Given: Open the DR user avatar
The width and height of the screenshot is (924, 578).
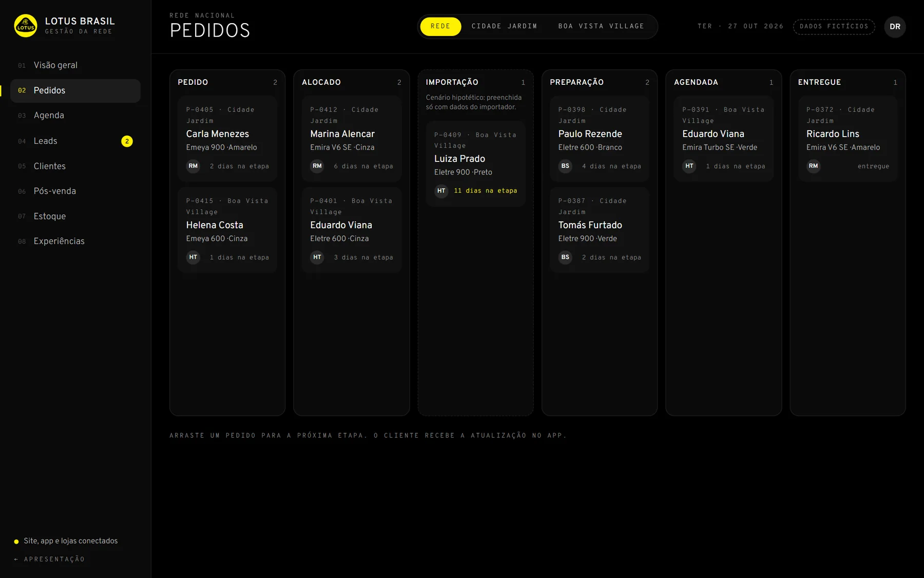Looking at the screenshot, I should click(x=895, y=27).
